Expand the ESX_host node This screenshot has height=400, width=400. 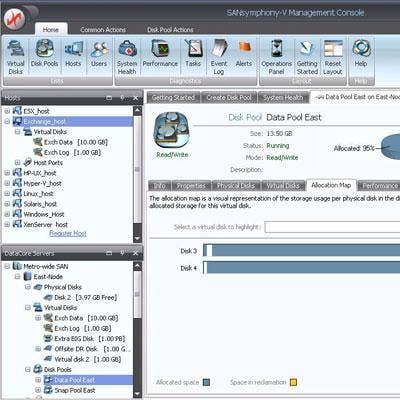pyautogui.click(x=7, y=111)
